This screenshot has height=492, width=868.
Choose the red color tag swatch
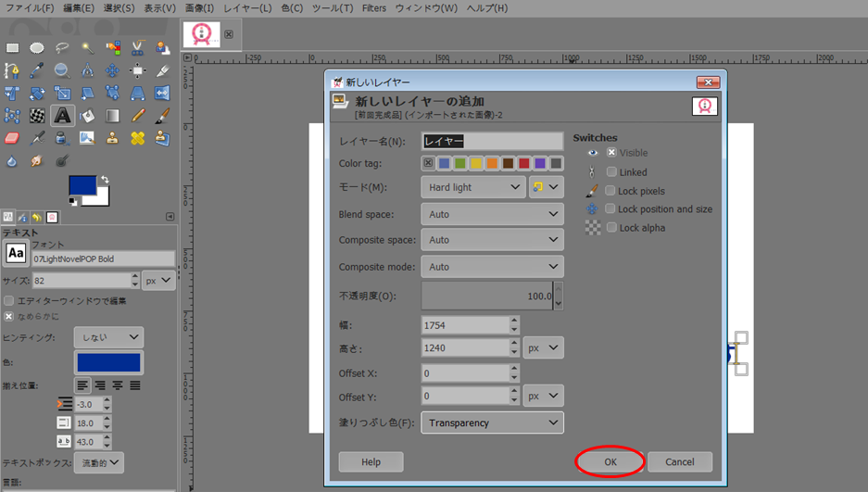point(523,163)
